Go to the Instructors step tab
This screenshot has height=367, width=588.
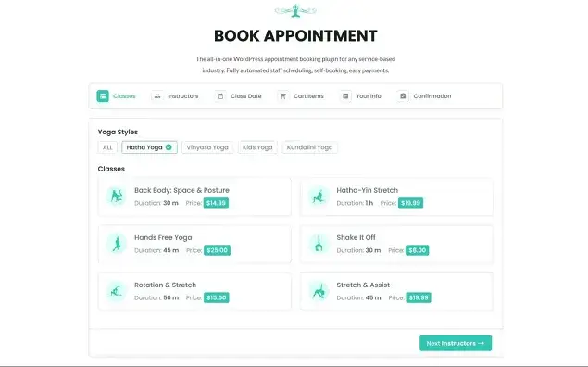pos(175,96)
